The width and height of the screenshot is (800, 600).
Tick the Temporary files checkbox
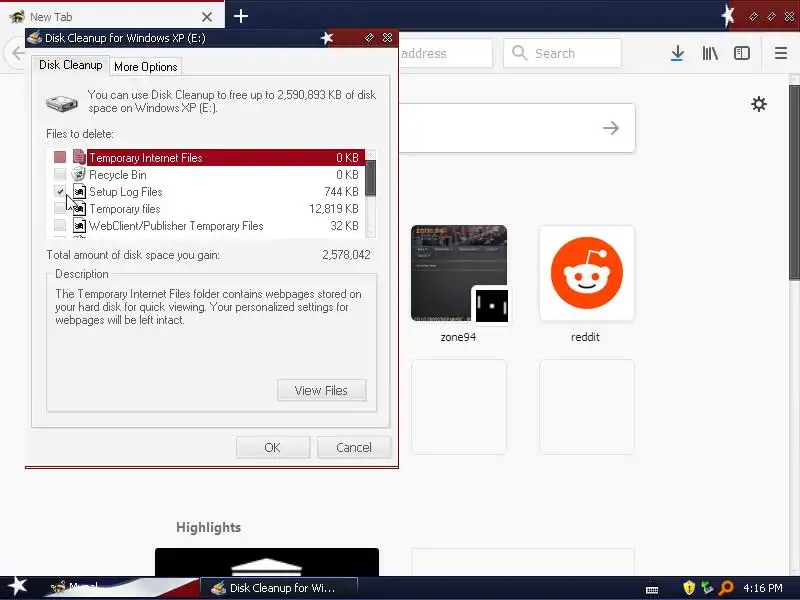click(60, 208)
